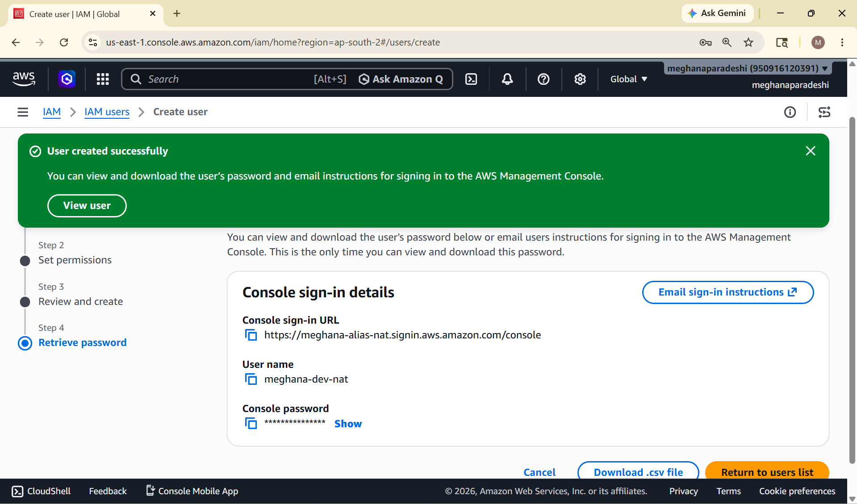Open the password manager key icon
The width and height of the screenshot is (857, 504).
tap(706, 42)
